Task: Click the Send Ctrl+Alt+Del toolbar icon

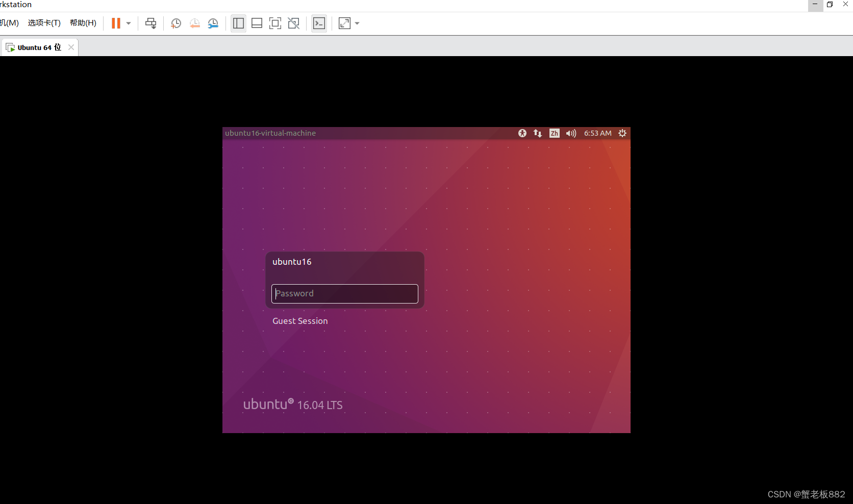Action: 151,23
